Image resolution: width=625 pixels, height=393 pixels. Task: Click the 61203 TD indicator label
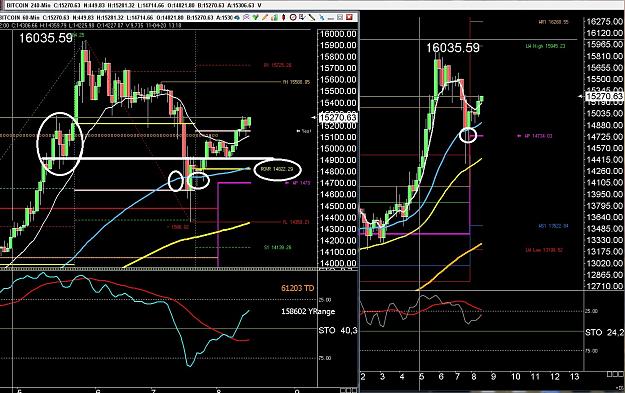click(x=297, y=288)
